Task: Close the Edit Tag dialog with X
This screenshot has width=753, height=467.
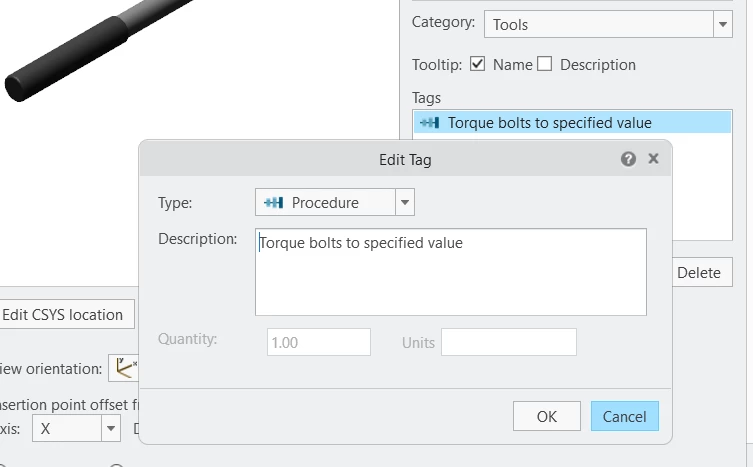Action: [x=653, y=159]
